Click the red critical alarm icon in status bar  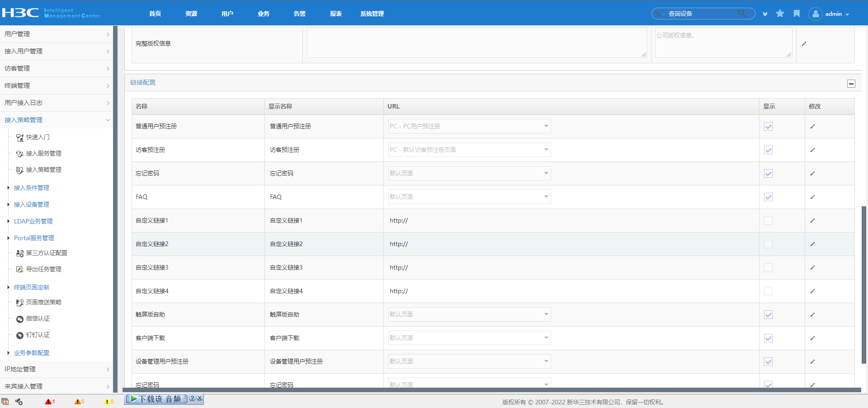click(48, 401)
